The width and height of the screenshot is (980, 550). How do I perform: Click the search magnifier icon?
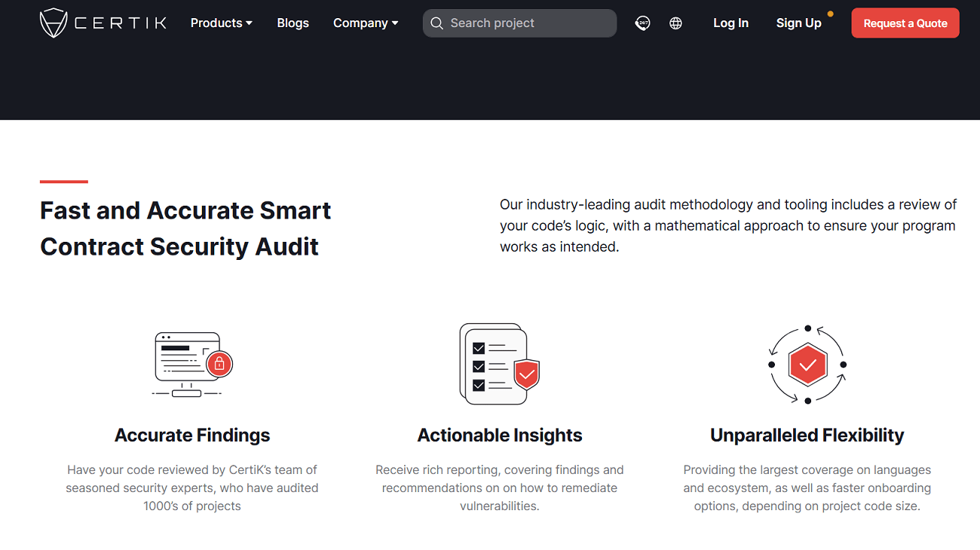436,23
